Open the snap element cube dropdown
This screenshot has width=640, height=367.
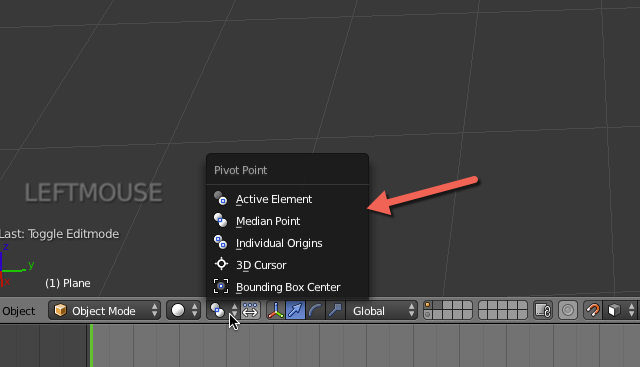pos(621,311)
